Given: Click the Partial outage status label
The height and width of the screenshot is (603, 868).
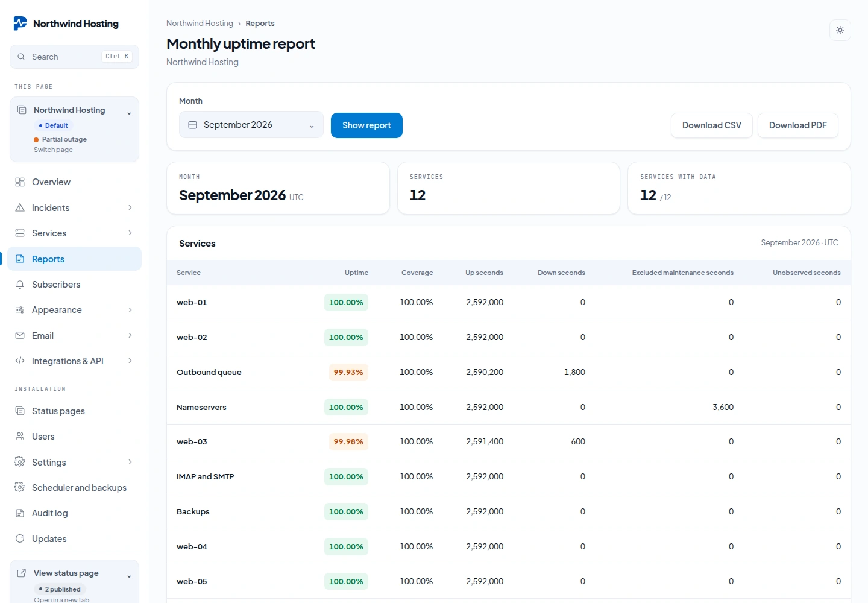Looking at the screenshot, I should [64, 139].
